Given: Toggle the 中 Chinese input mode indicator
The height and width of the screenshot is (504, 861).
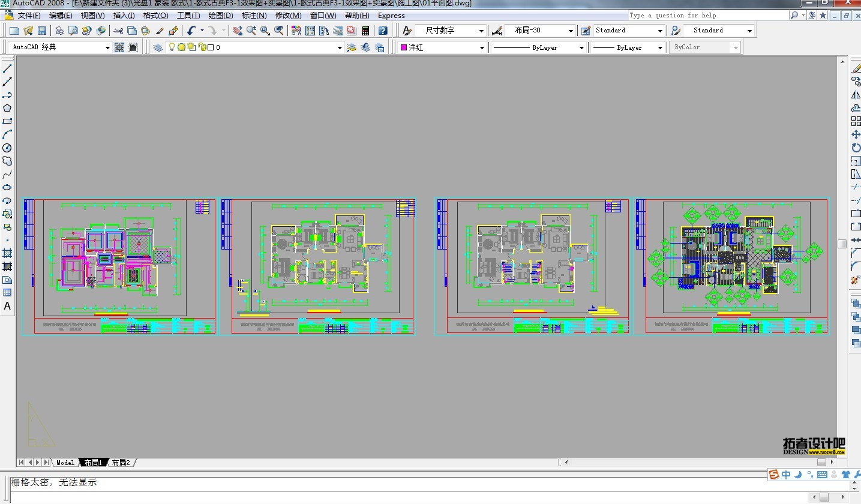Looking at the screenshot, I should click(x=786, y=475).
